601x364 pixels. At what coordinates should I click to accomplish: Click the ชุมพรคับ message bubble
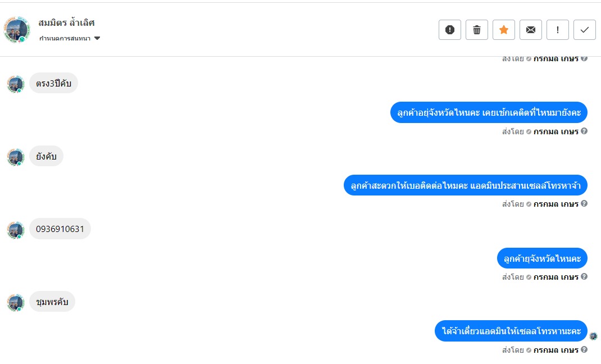(x=52, y=302)
